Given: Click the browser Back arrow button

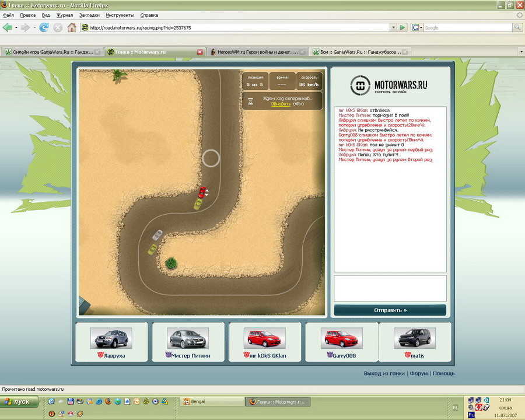Looking at the screenshot, I should click(6, 27).
